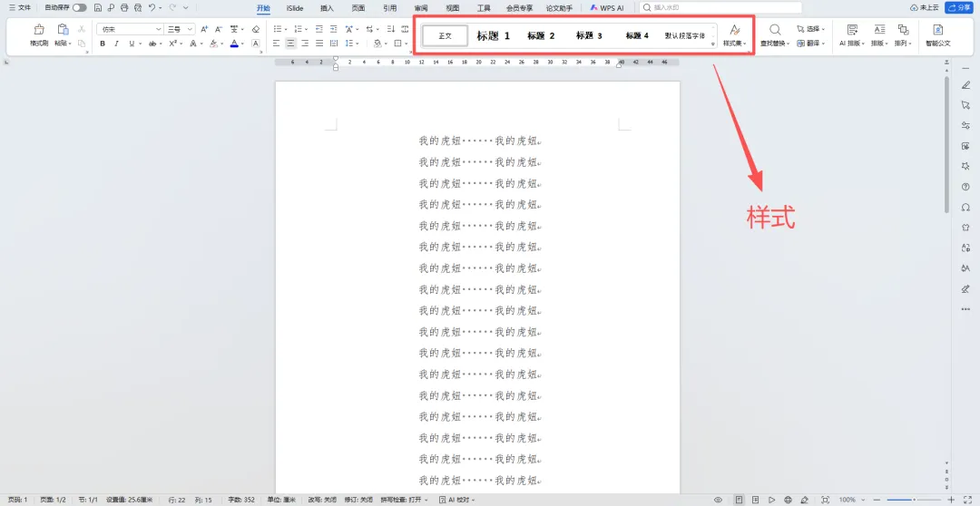
Task: Click the Paste (粘贴) clipboard icon
Action: [x=63, y=29]
